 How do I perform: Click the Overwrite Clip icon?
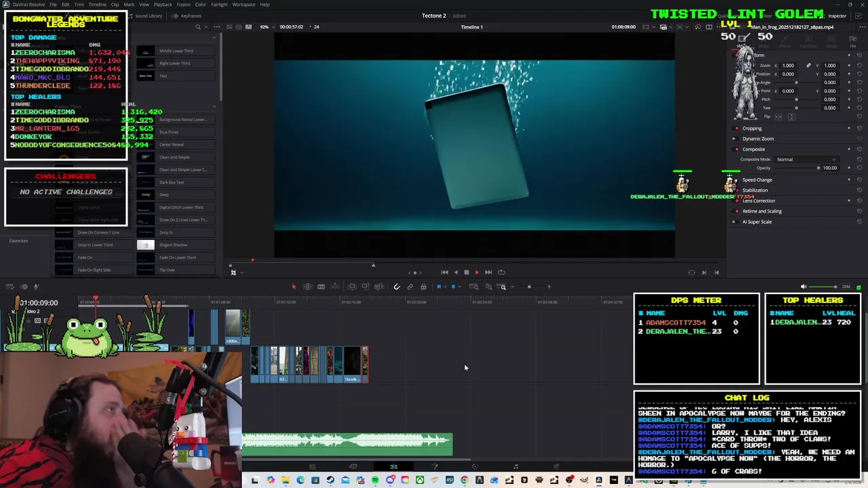click(366, 287)
